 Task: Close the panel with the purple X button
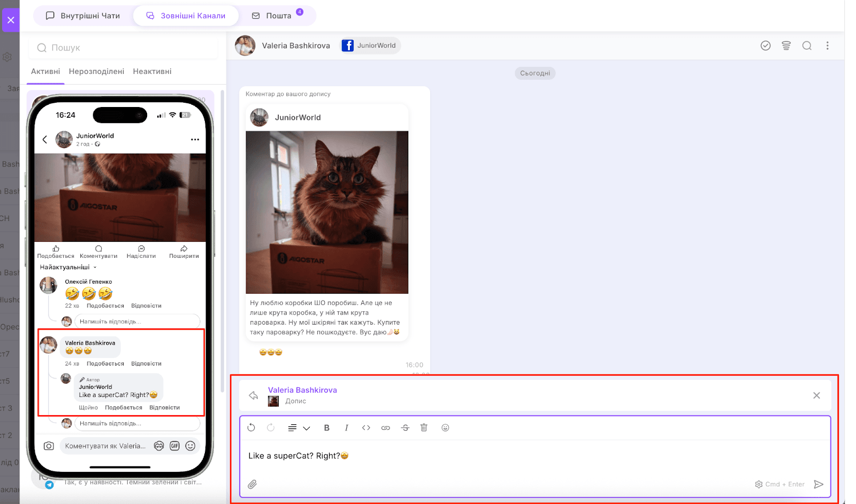point(11,21)
